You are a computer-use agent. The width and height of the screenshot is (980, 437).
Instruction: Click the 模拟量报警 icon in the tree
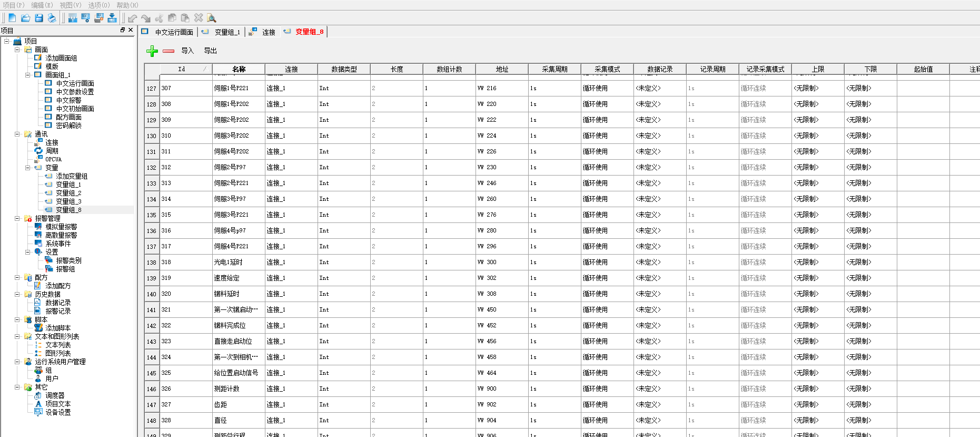(38, 227)
